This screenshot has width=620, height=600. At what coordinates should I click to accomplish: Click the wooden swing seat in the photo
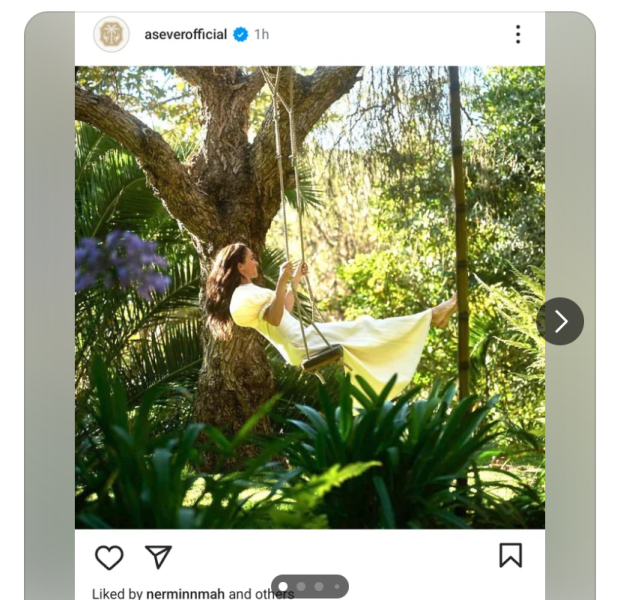click(322, 357)
